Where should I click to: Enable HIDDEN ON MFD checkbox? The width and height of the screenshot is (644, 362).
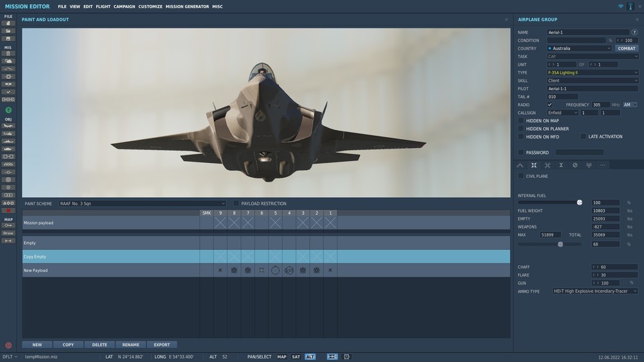[x=521, y=137]
